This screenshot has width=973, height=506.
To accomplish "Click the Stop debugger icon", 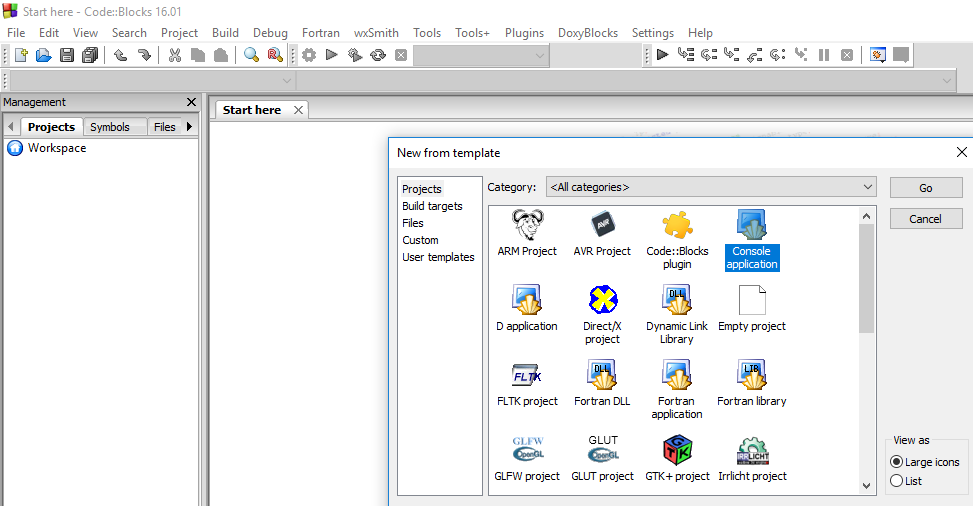I will coord(847,55).
